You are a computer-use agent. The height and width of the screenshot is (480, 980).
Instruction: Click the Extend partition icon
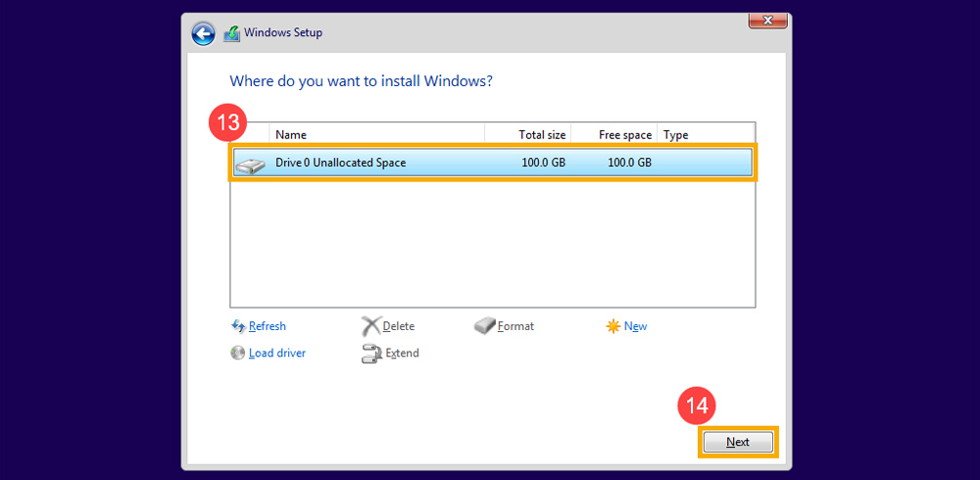coord(370,354)
